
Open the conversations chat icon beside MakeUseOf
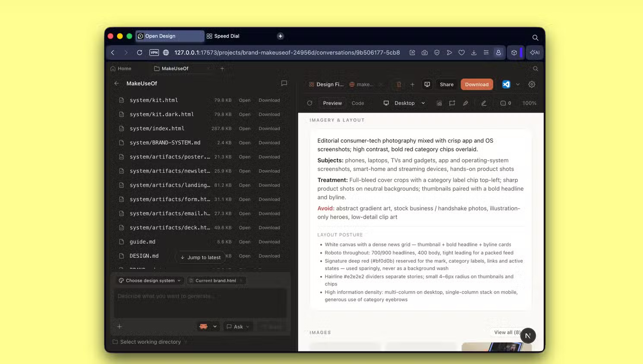pyautogui.click(x=284, y=83)
